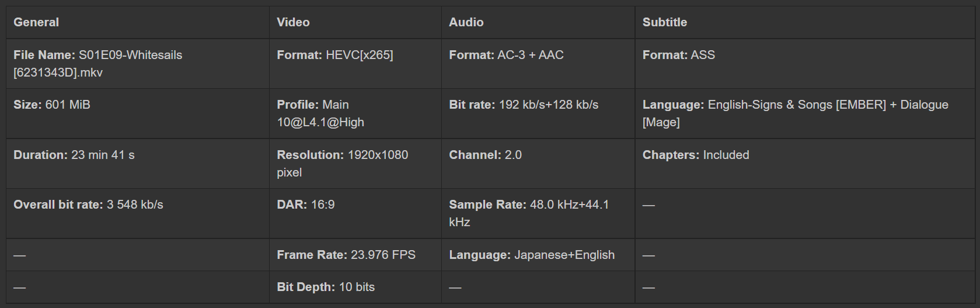Click the General column header

pyautogui.click(x=36, y=22)
